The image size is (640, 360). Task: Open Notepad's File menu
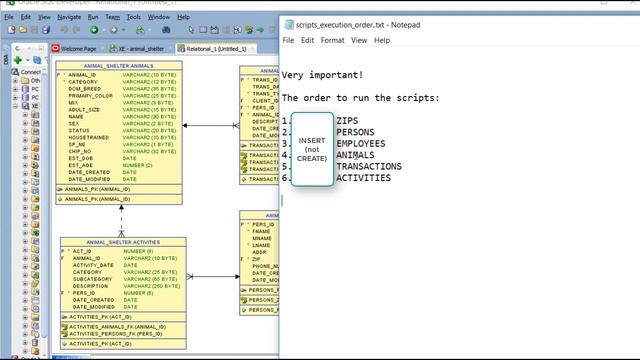point(288,40)
